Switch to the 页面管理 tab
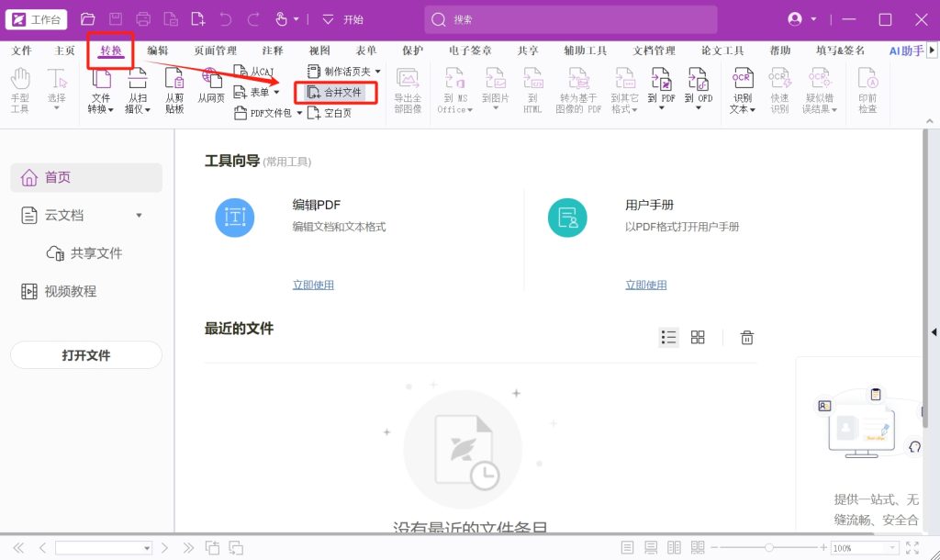Viewport: 940px width, 560px height. (215, 51)
